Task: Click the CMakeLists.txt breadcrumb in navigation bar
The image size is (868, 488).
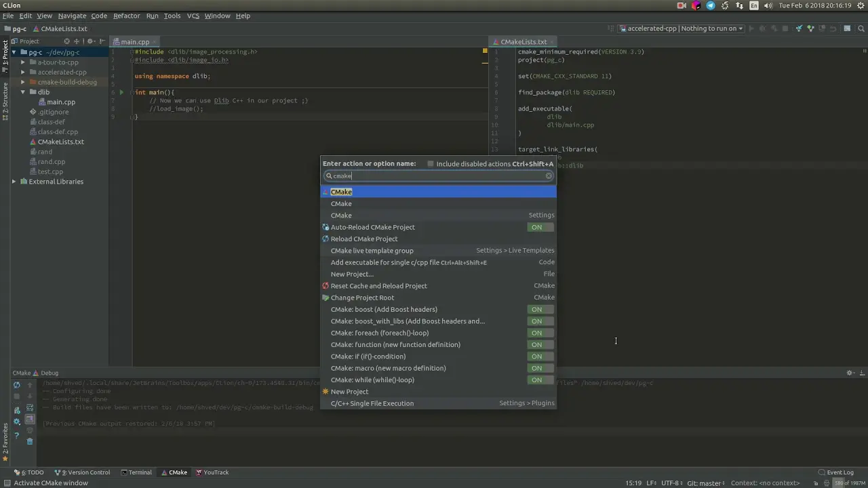Action: click(59, 29)
